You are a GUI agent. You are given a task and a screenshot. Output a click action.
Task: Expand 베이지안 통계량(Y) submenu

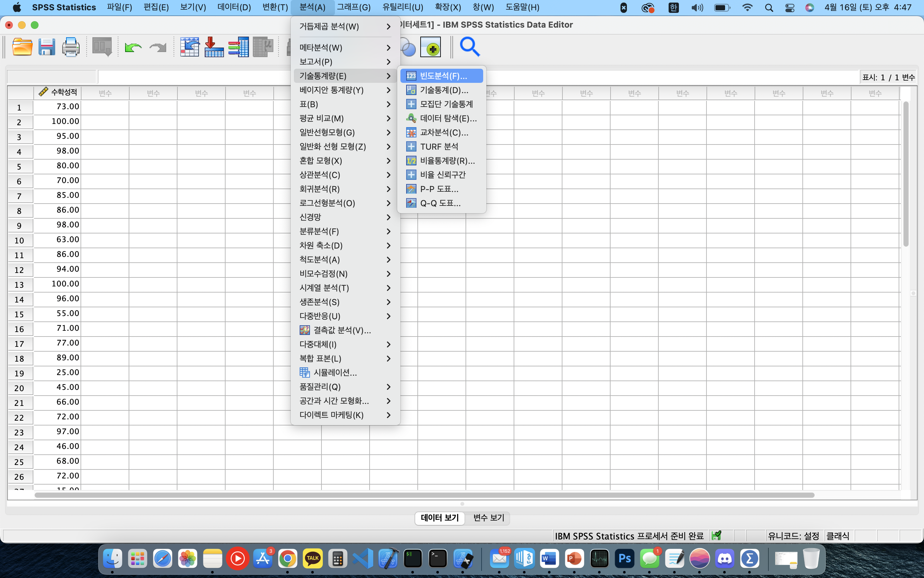(345, 90)
